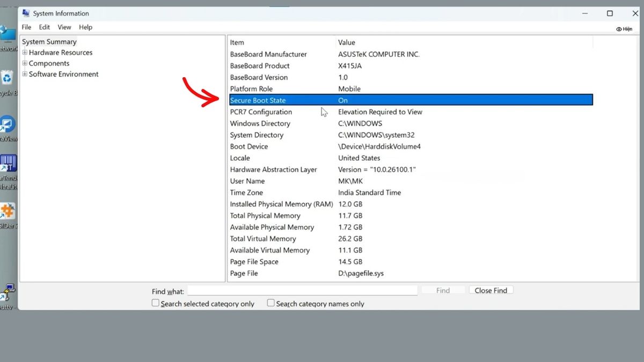Maximize the System Information window
Viewport: 644px width, 362px height.
coord(610,13)
